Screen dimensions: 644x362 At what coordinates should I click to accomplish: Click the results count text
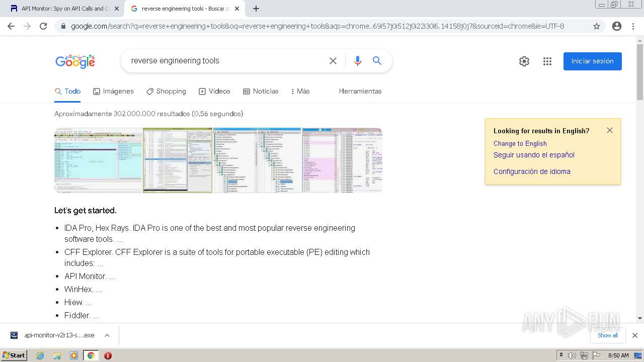point(149,114)
